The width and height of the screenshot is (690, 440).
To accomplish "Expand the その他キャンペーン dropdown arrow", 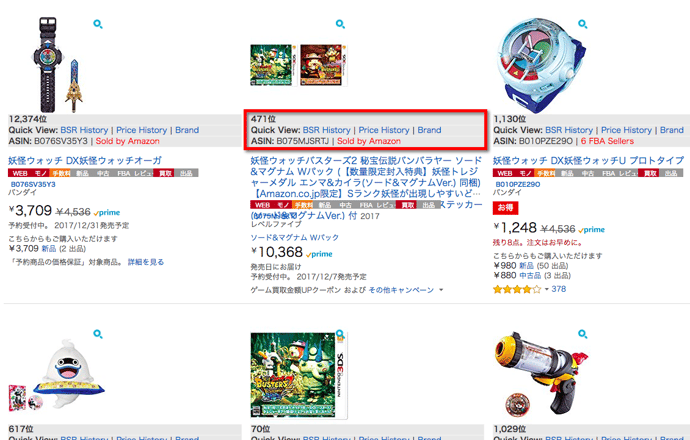I will [441, 290].
